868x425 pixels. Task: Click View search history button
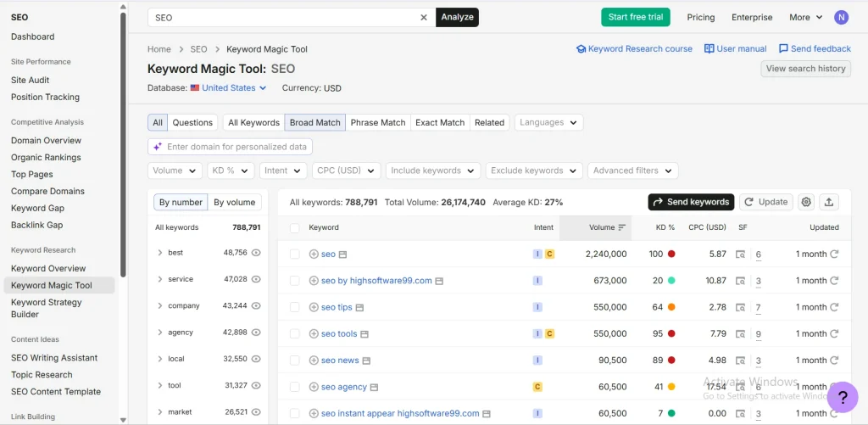805,69
